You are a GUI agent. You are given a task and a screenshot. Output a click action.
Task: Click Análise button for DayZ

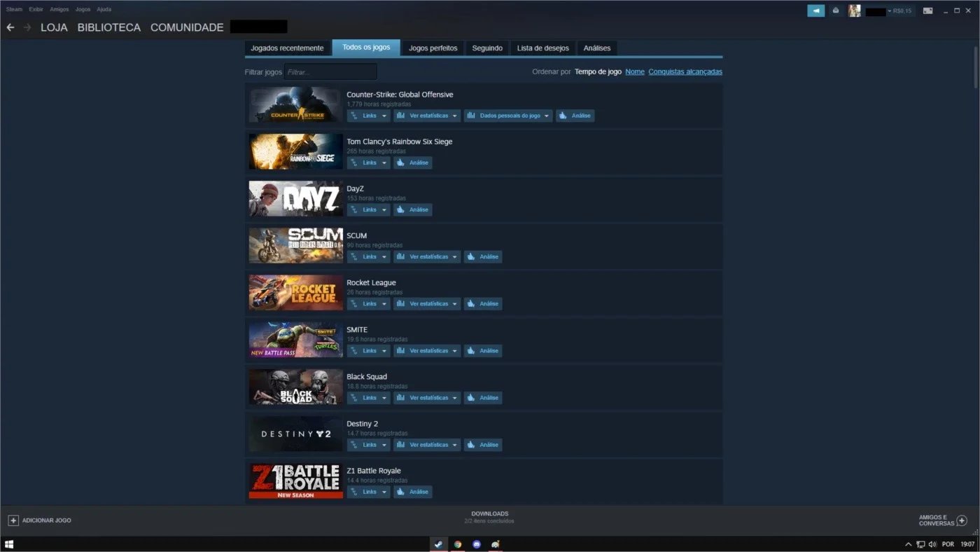412,209
